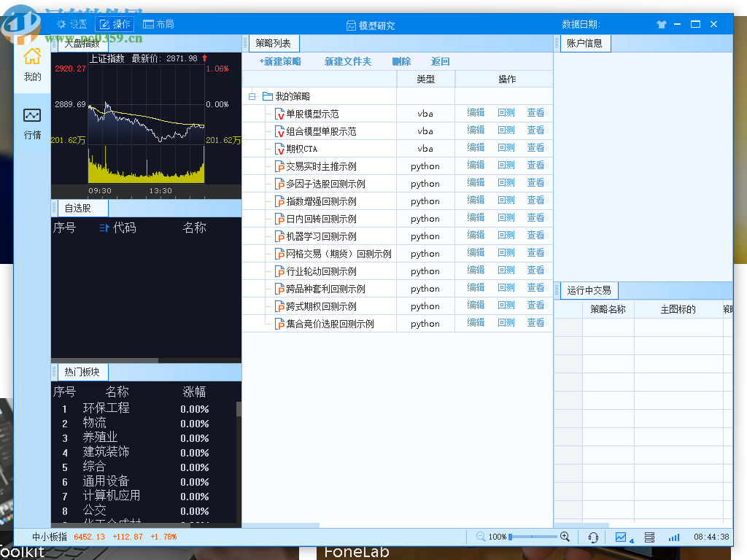747x560 pixels.
Task: Click the zoom level slider track
Action: (x=534, y=537)
